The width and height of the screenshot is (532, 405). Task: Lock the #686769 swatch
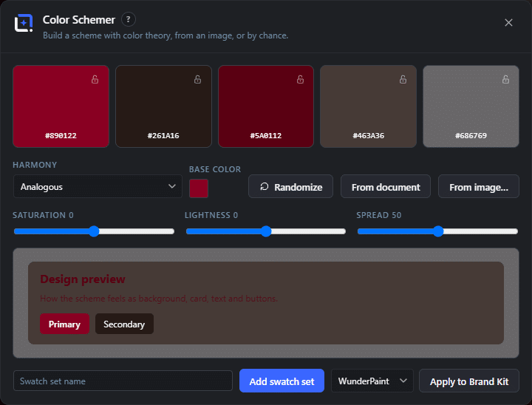pyautogui.click(x=505, y=79)
